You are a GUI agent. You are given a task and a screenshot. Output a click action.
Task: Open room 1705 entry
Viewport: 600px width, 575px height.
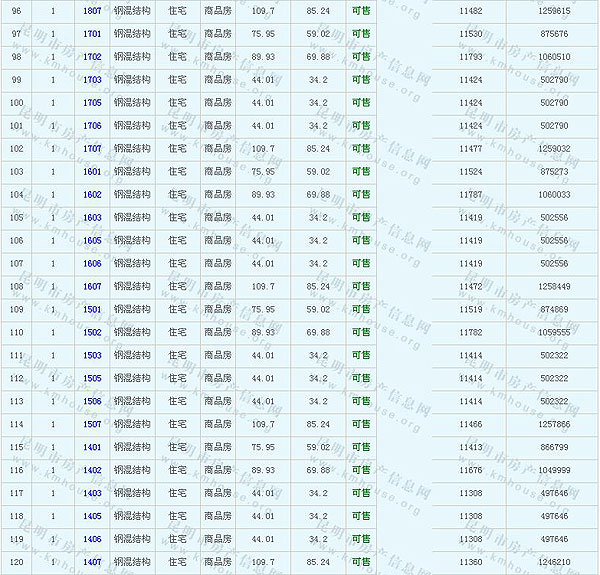(x=92, y=102)
